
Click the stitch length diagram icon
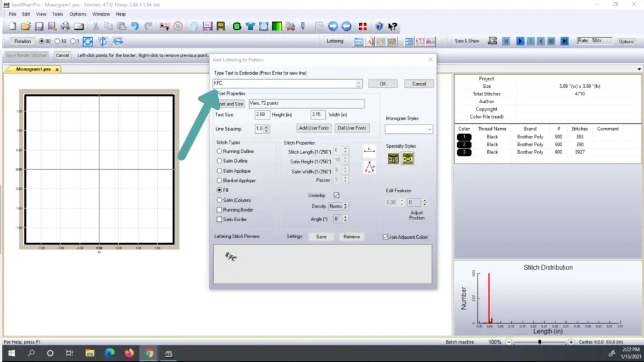point(370,151)
